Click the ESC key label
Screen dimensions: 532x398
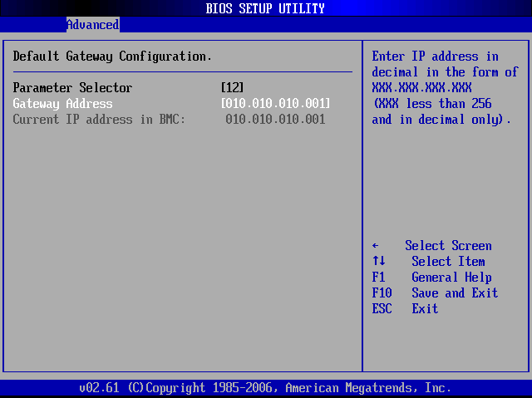pos(382,309)
